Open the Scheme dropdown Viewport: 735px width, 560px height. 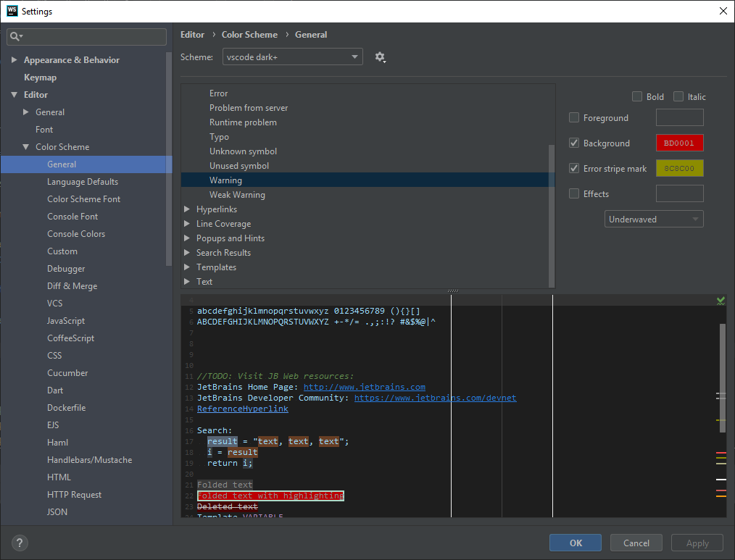[x=293, y=57]
